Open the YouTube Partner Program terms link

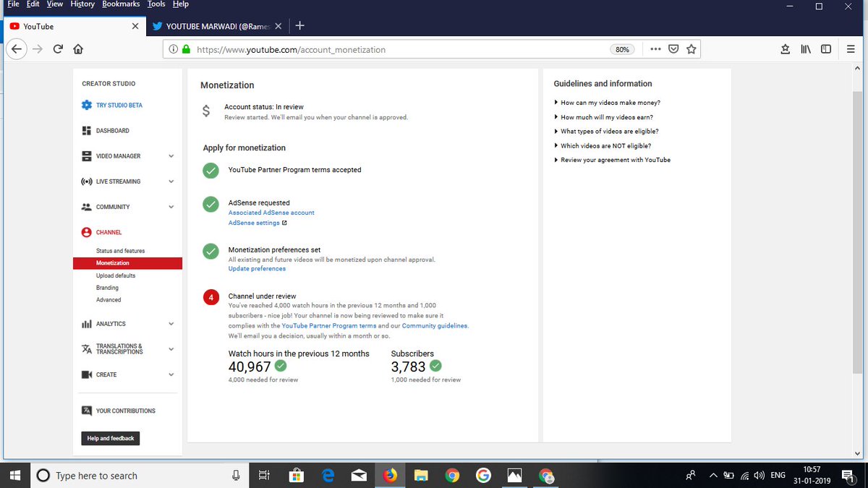(x=329, y=326)
